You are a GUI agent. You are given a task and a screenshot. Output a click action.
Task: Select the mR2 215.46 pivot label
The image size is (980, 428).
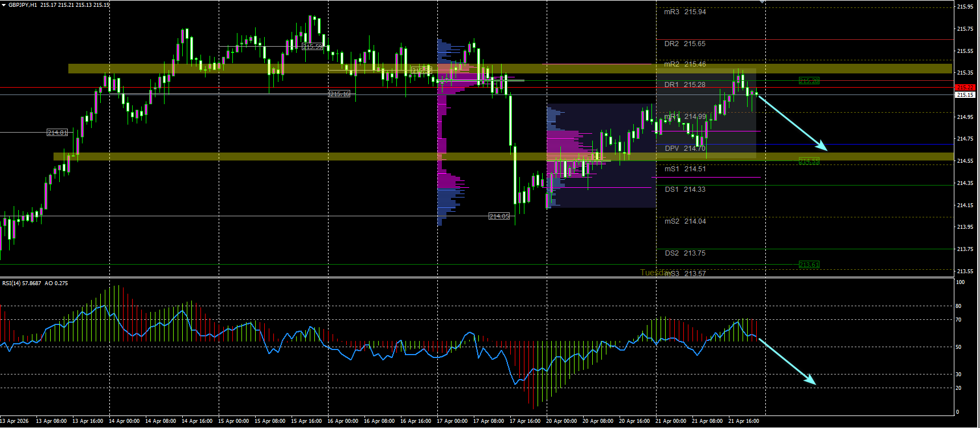685,64
